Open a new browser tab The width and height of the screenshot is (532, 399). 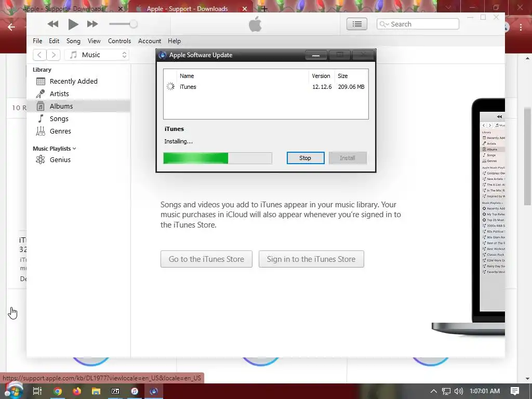click(x=264, y=9)
